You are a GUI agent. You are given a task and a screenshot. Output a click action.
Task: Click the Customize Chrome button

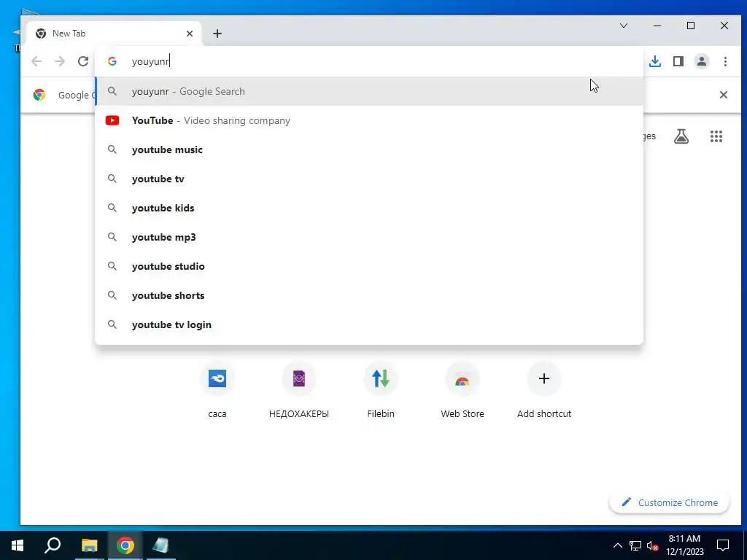(x=670, y=502)
